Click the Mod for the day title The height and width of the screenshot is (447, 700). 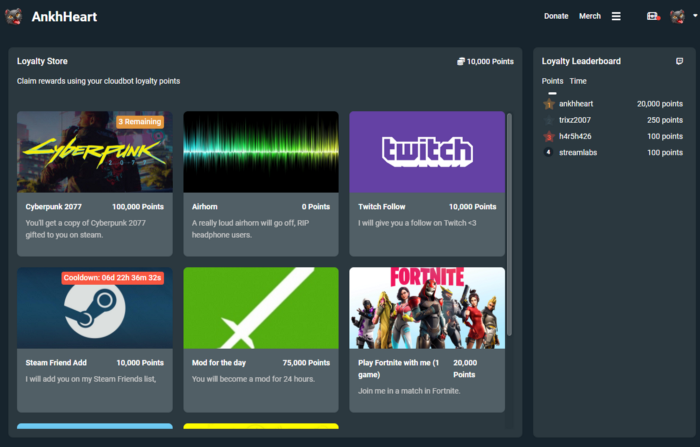click(219, 363)
